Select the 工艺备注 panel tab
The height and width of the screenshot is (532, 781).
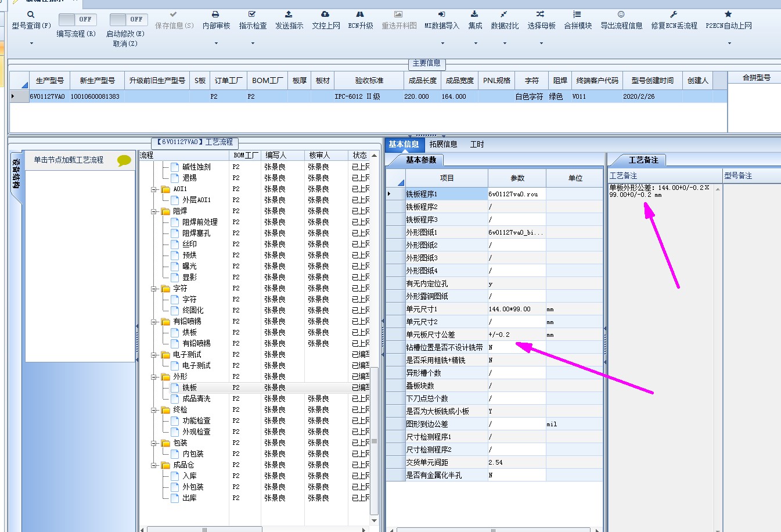pyautogui.click(x=643, y=160)
